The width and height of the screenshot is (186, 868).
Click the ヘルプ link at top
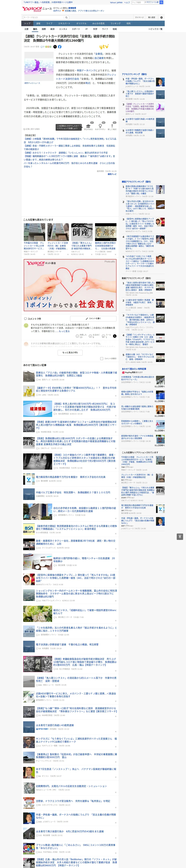[127, 2]
